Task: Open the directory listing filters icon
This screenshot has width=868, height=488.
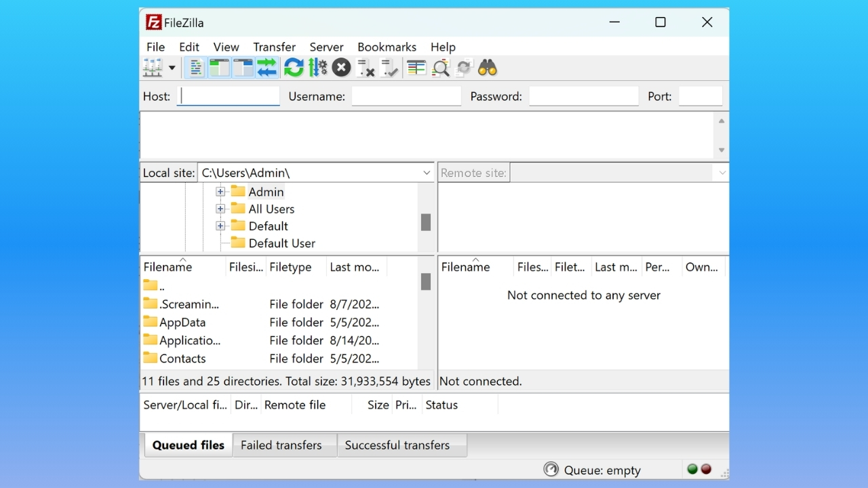Action: click(416, 68)
